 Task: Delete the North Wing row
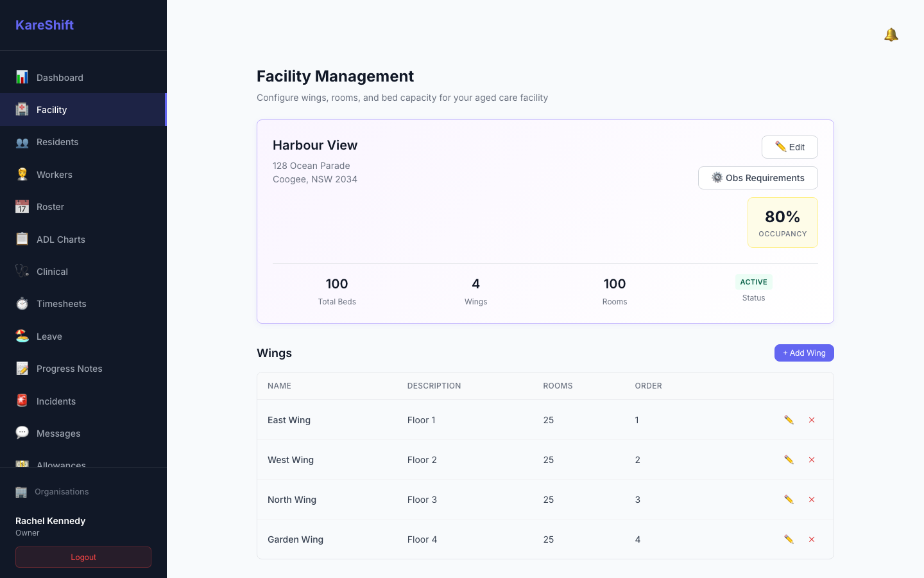click(812, 500)
